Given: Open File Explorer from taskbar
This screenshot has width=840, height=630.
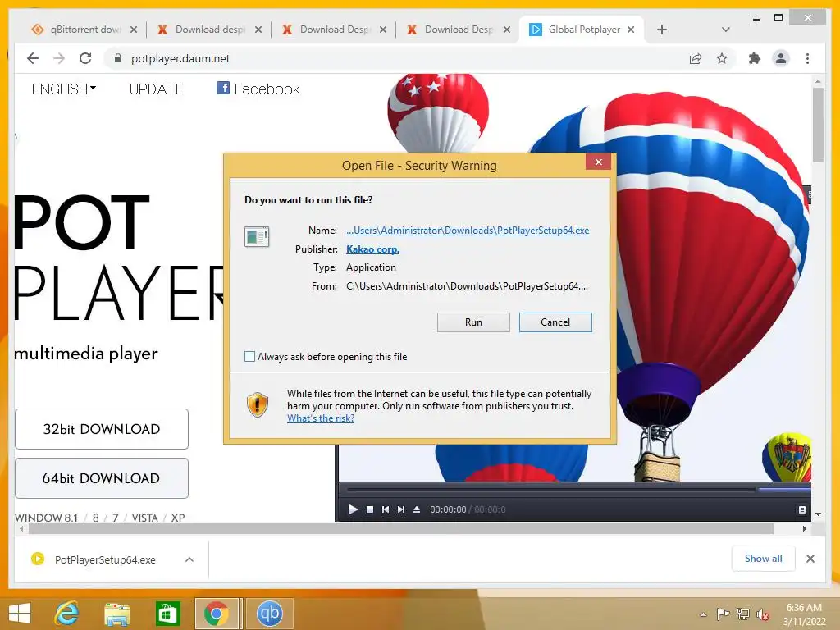Looking at the screenshot, I should (x=116, y=614).
